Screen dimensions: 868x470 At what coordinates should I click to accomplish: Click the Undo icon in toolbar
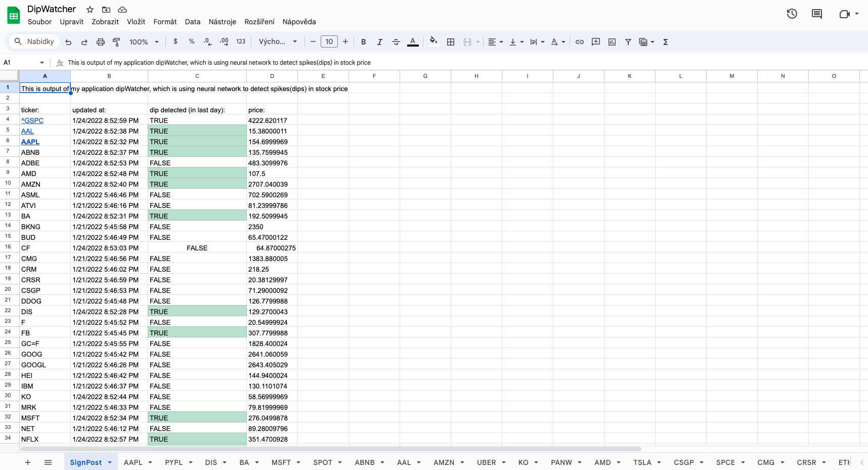tap(68, 42)
